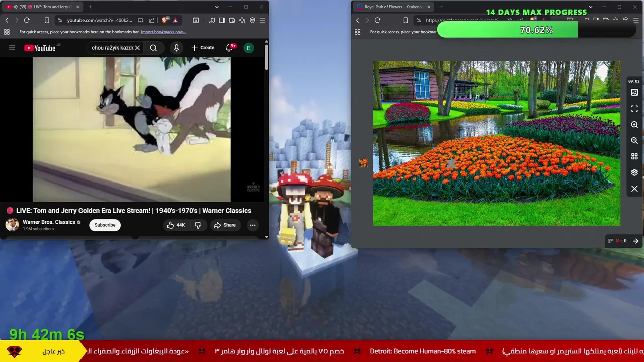Open Brave Rewards triangle icon
The width and height of the screenshot is (644, 362).
(x=175, y=20)
